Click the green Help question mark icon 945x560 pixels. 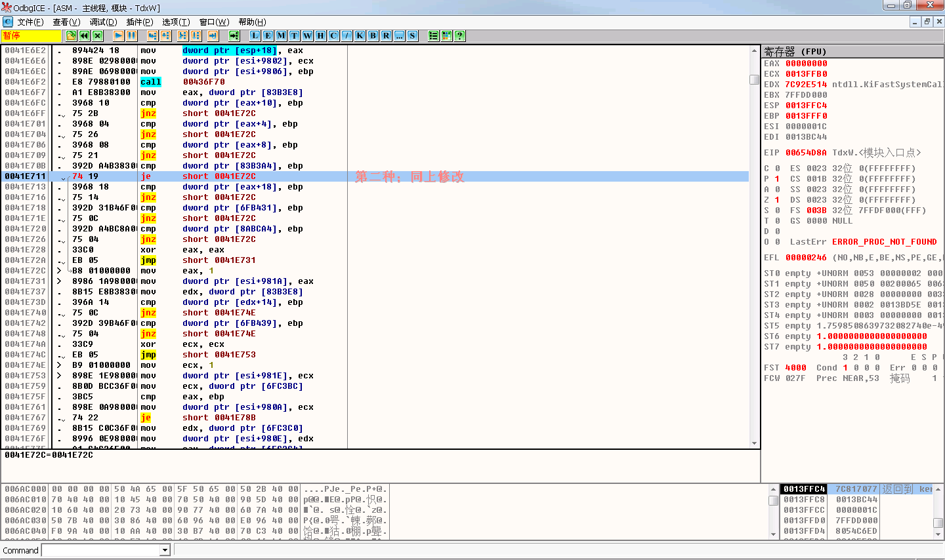click(460, 35)
